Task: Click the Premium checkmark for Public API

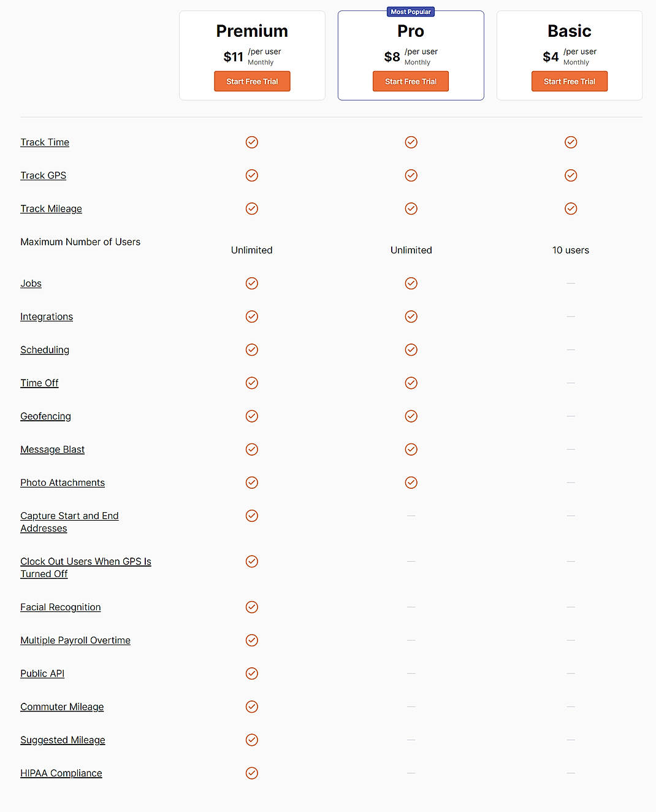Action: 252,673
